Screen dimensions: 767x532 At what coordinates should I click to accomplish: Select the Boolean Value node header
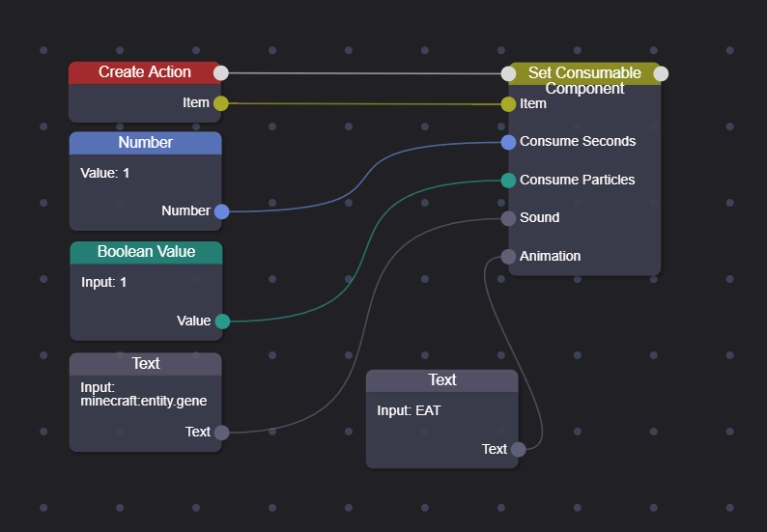click(146, 252)
